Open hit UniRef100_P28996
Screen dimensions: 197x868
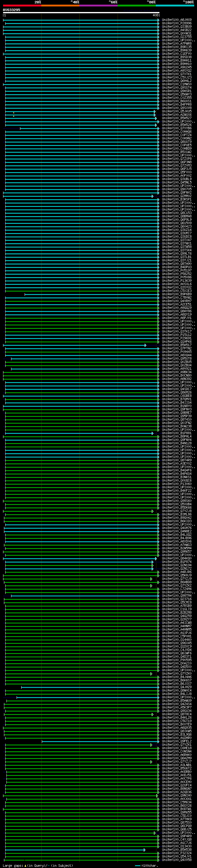tap(177, 23)
